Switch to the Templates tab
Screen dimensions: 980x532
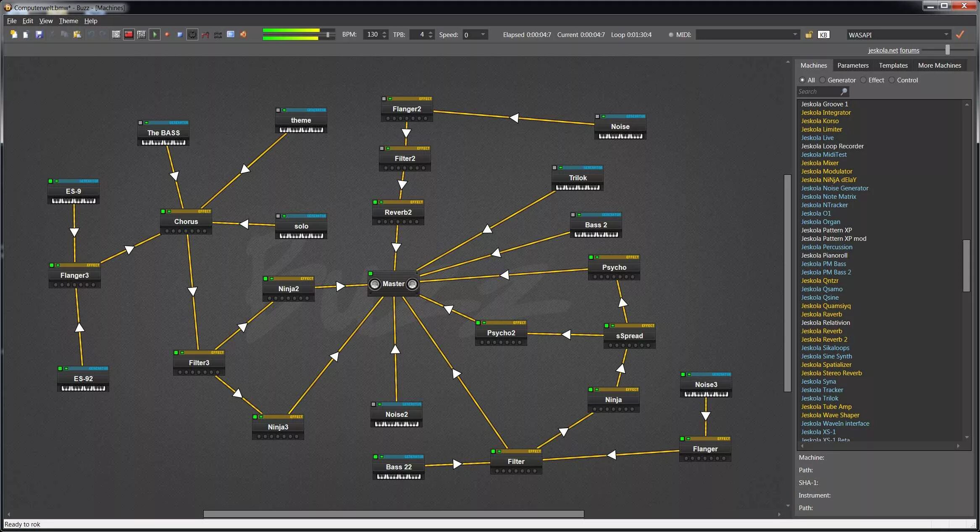tap(893, 65)
